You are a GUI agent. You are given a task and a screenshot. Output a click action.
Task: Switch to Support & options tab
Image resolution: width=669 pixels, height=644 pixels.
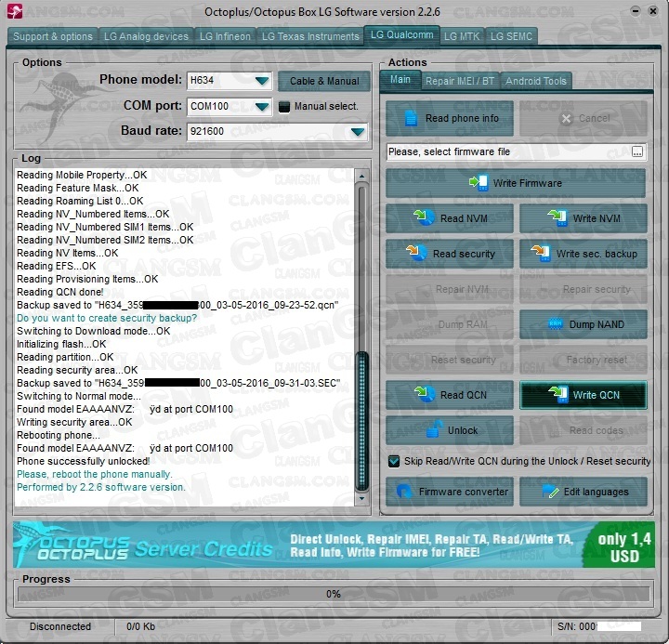pyautogui.click(x=53, y=36)
